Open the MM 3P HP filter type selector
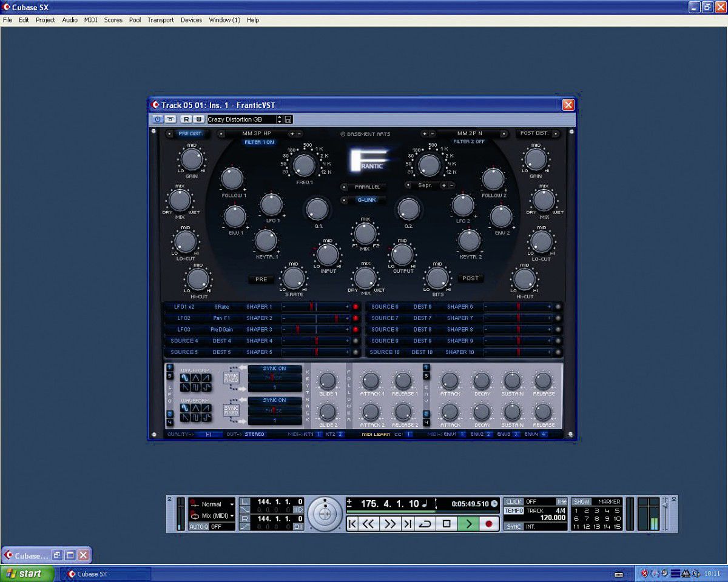728x582 pixels. coord(256,133)
